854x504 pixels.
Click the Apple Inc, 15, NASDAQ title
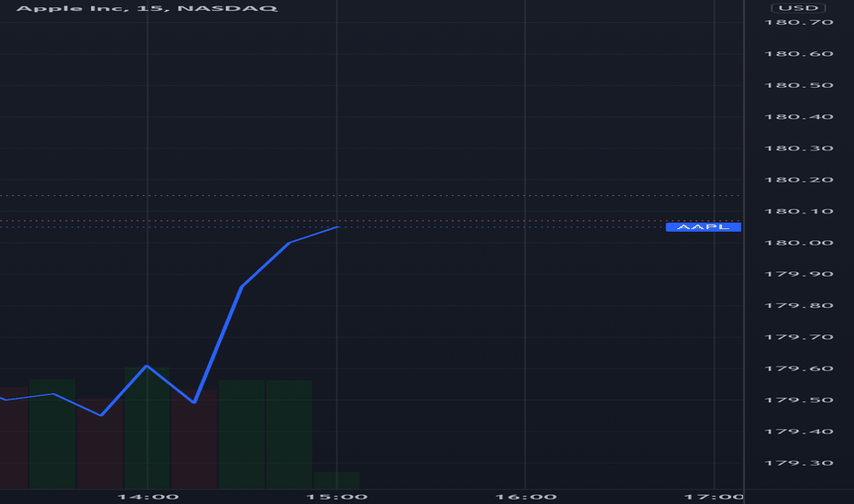tap(147, 9)
